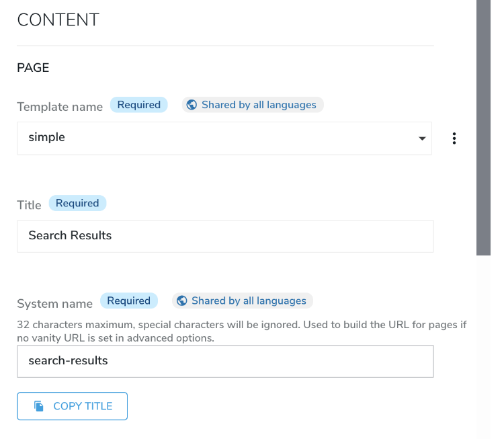The image size is (504, 439).
Task: Click the copy icon inside COPY TITLE button
Action: (x=39, y=406)
